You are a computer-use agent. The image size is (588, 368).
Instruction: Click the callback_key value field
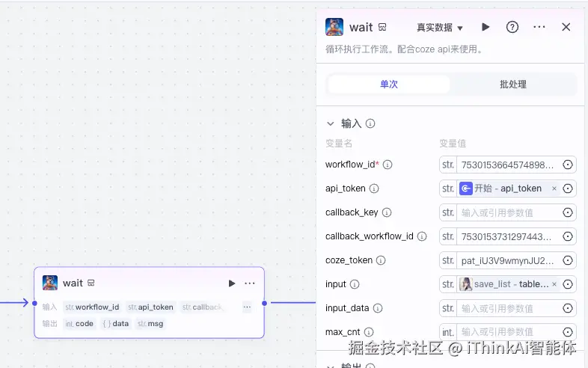(x=509, y=212)
